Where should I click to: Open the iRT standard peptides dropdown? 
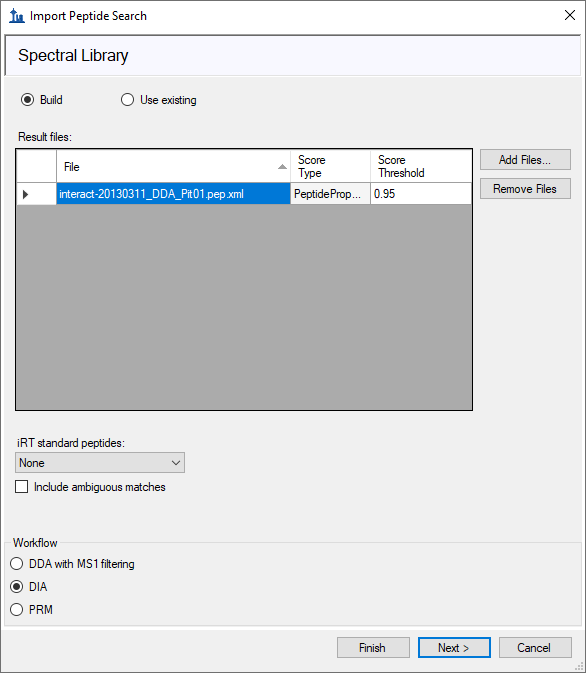coord(100,463)
